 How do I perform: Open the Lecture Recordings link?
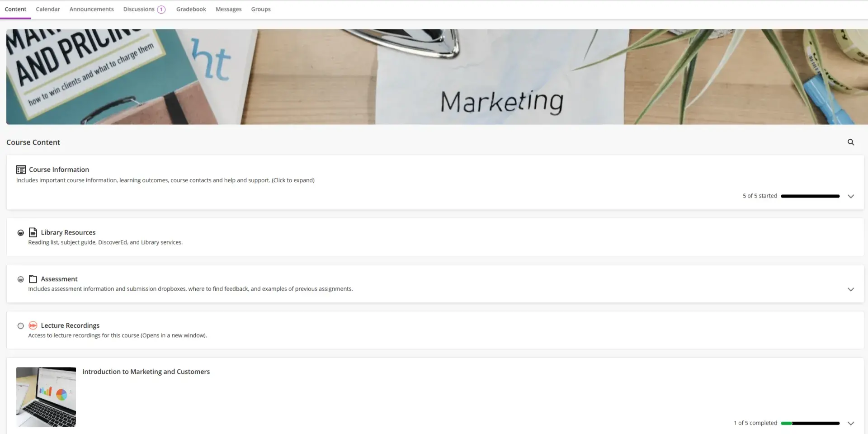pyautogui.click(x=70, y=325)
